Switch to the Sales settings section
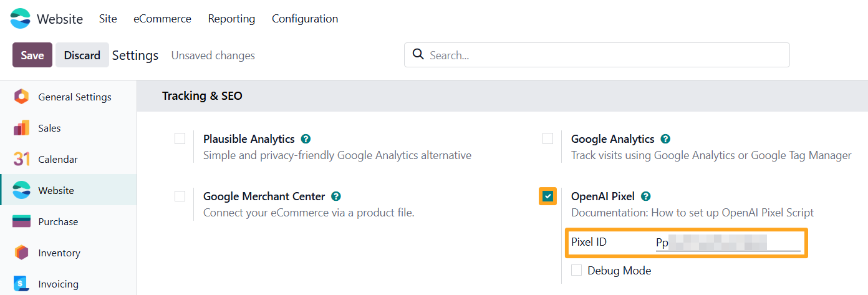Image resolution: width=868 pixels, height=295 pixels. [x=69, y=128]
